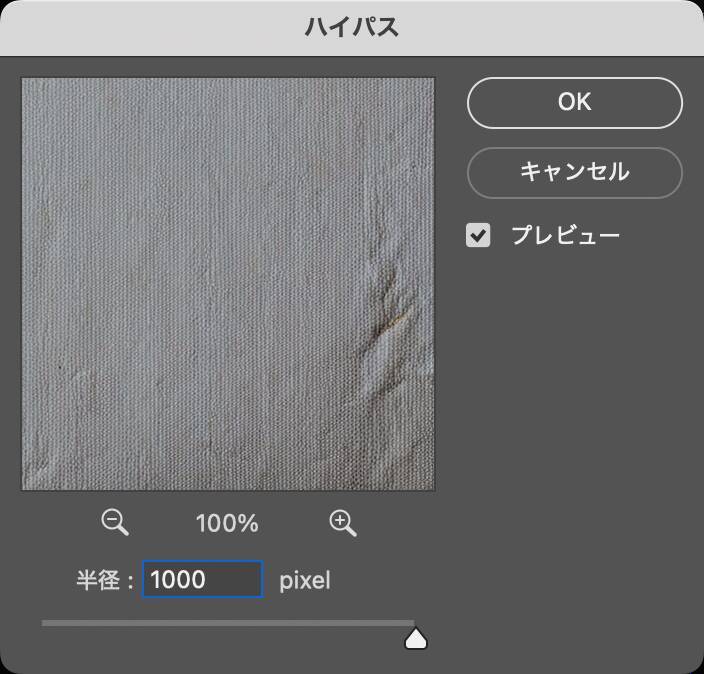Grab the radius slider triangle handle
Screen dimensions: 704x674
click(x=416, y=638)
